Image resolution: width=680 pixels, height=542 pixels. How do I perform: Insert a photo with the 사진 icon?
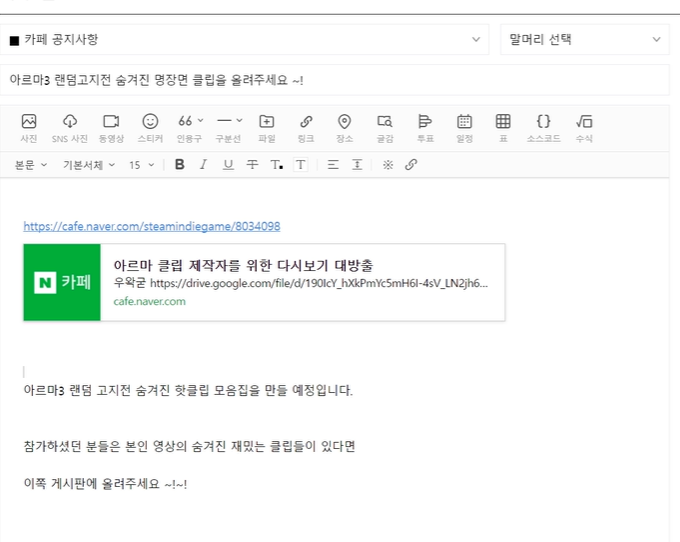click(x=29, y=127)
